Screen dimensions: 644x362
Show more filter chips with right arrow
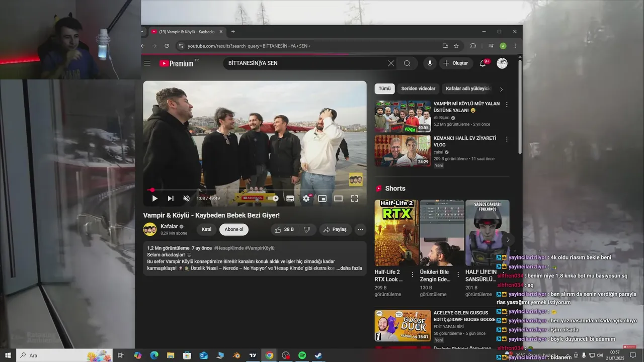pos(501,89)
